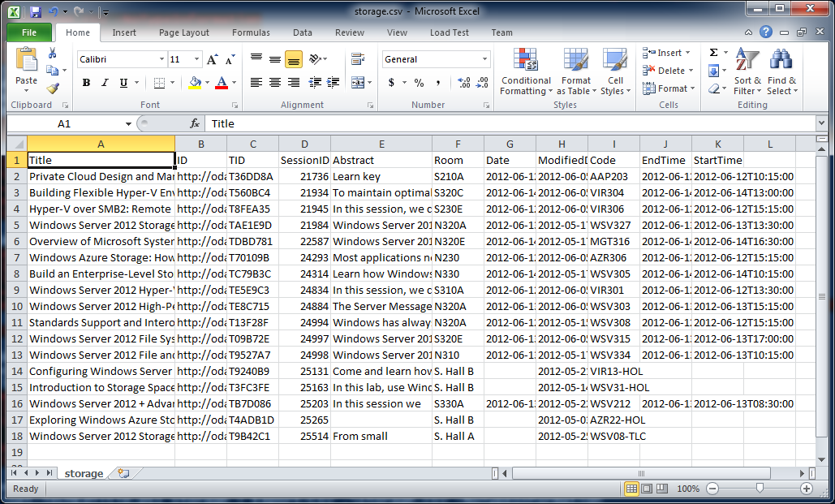Click the Find & Select binoculars icon
Image resolution: width=835 pixels, height=504 pixels.
tap(781, 71)
